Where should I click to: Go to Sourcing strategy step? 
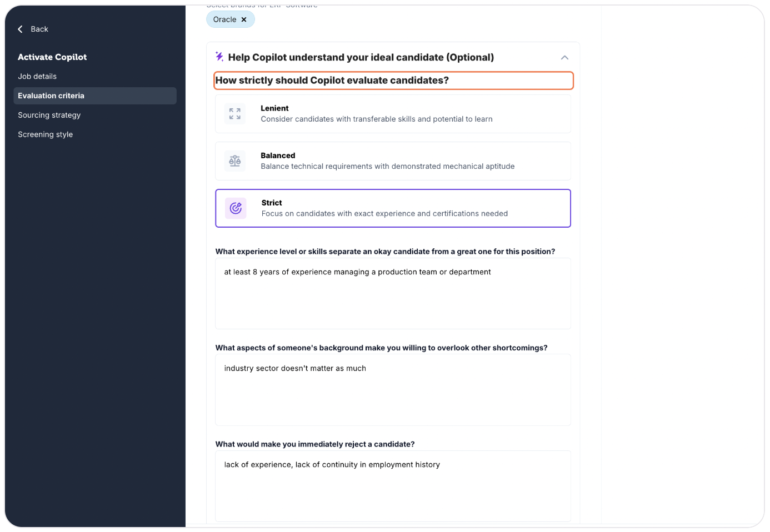click(x=49, y=115)
